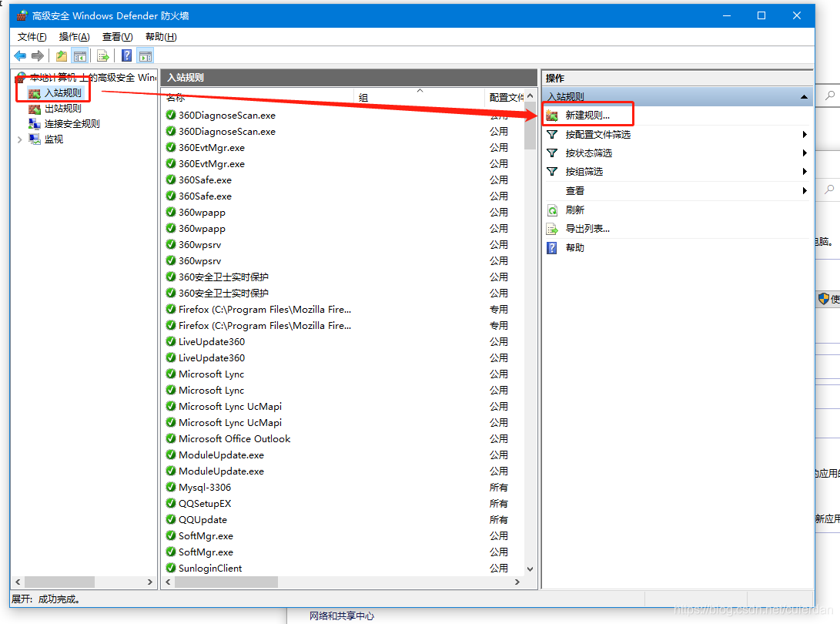Click the 新建规则 icon in actions pane
Screen dimensions: 840x624
[552, 116]
